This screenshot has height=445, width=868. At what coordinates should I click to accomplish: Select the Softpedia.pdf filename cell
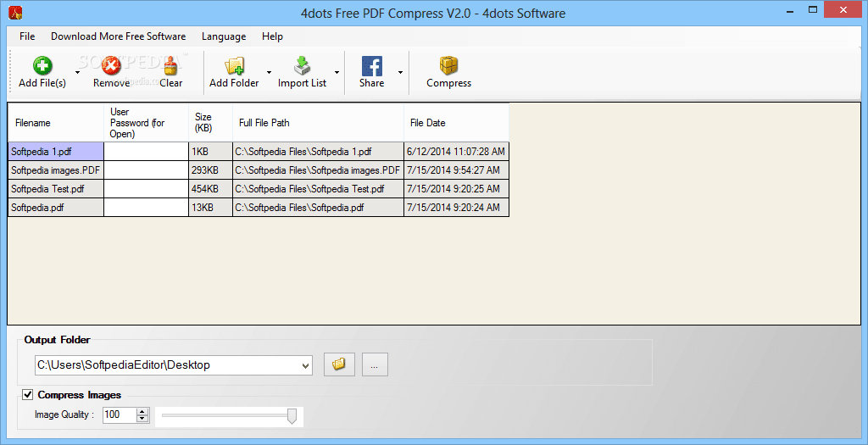(56, 208)
